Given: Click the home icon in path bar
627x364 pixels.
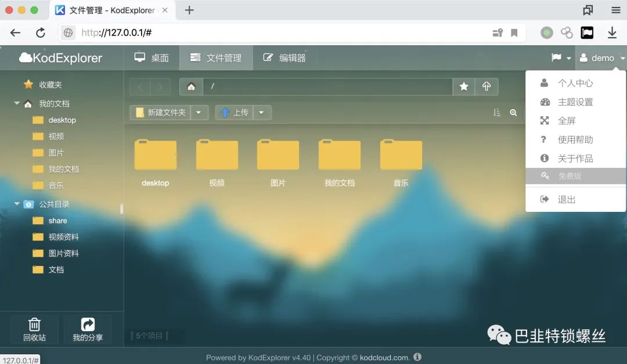Looking at the screenshot, I should click(191, 87).
